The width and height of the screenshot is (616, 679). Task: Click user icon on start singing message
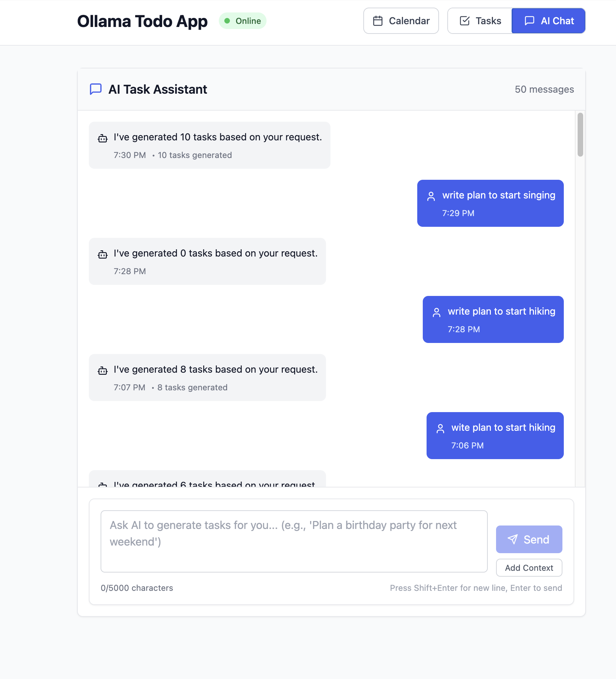click(431, 196)
